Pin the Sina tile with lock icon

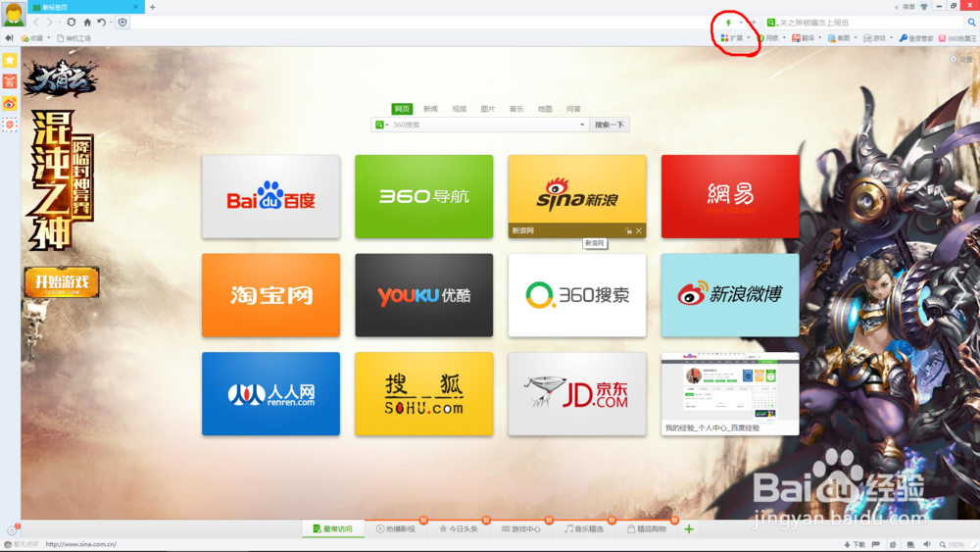coord(628,230)
